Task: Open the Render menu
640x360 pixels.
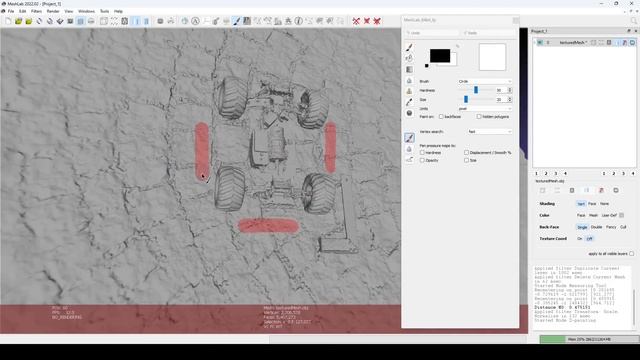Action: 53,11
